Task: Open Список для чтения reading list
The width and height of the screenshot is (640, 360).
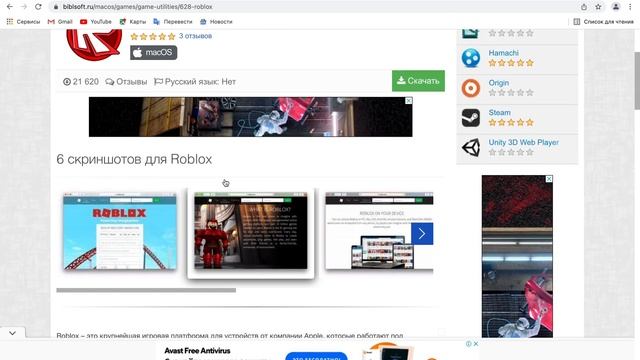Action: pos(603,22)
